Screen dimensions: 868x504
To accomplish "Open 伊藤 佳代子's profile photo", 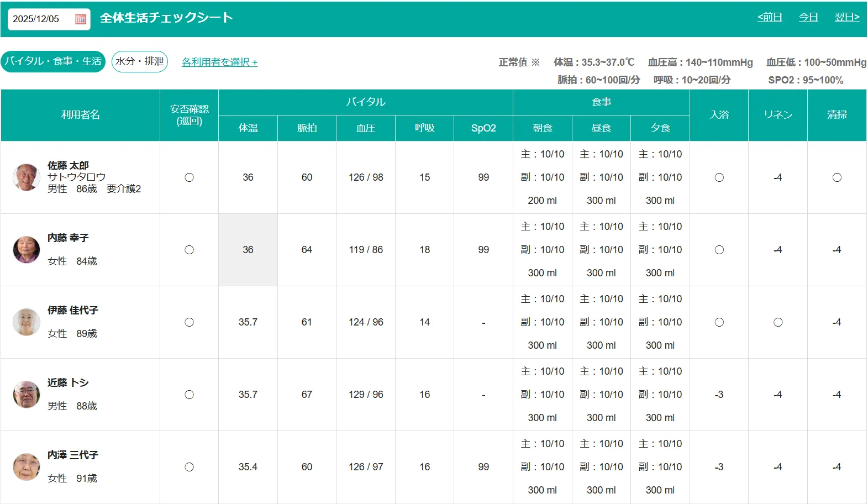I will 27,322.
